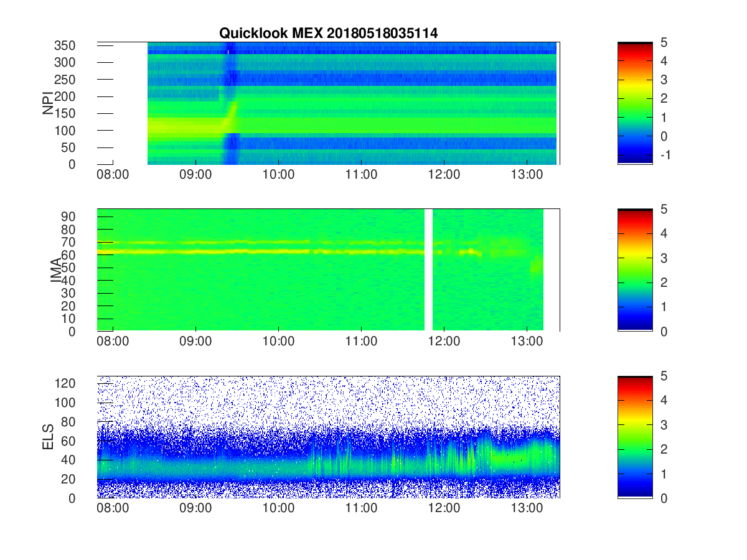Click the 0 label on IMA colorbar
This screenshot has width=747, height=560.
click(664, 331)
